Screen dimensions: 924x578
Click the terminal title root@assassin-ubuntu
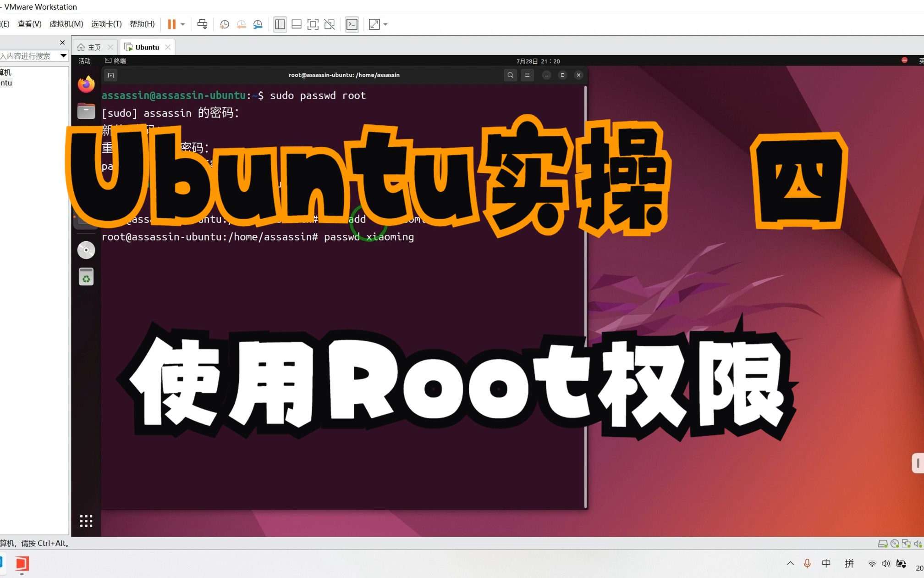point(344,75)
